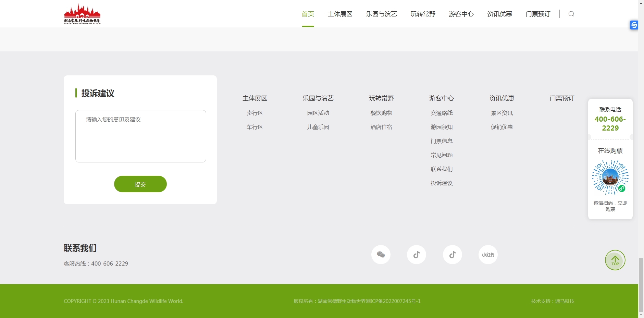Image resolution: width=644 pixels, height=318 pixels.
Task: Click the Douyin icon beside the 小红书 icon
Action: (x=452, y=255)
